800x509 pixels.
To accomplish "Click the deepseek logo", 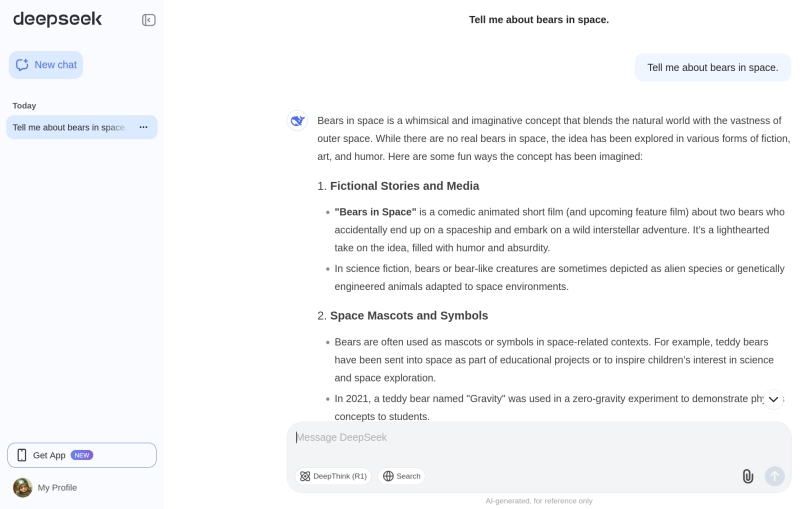I will (57, 19).
